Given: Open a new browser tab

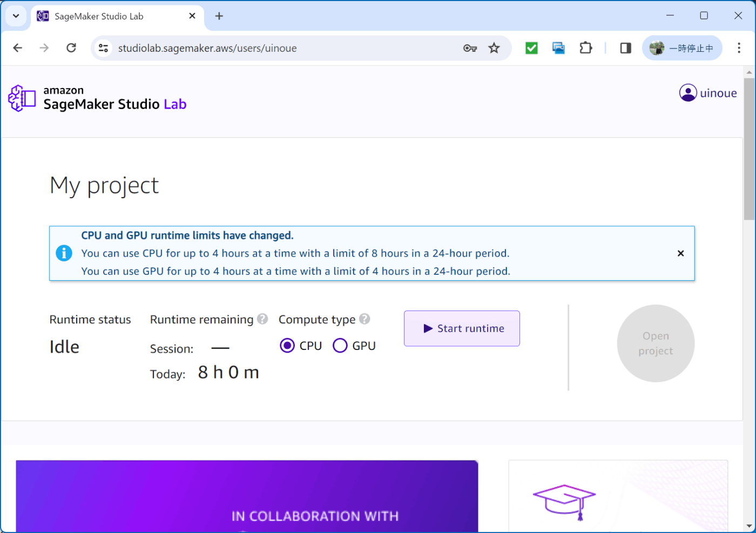Looking at the screenshot, I should (x=219, y=16).
